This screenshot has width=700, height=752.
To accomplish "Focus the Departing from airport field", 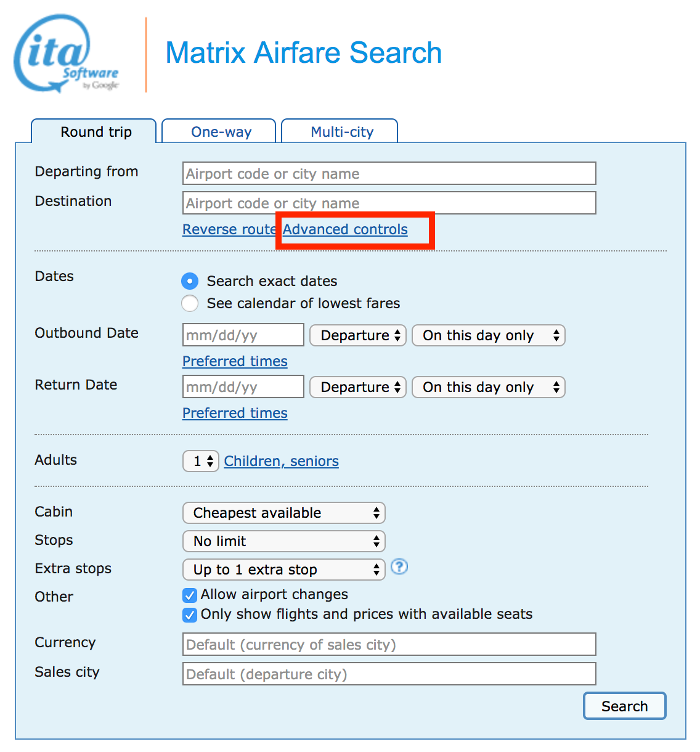I will tap(389, 173).
